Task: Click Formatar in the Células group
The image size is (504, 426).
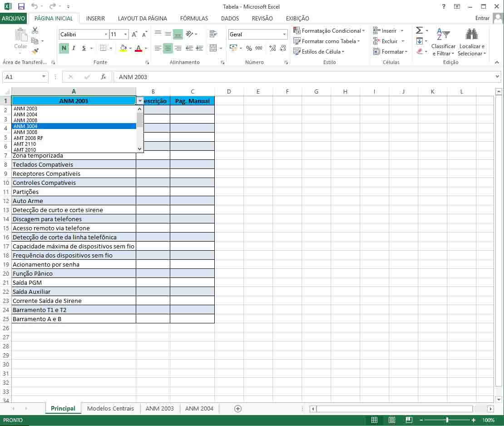Action: point(390,51)
